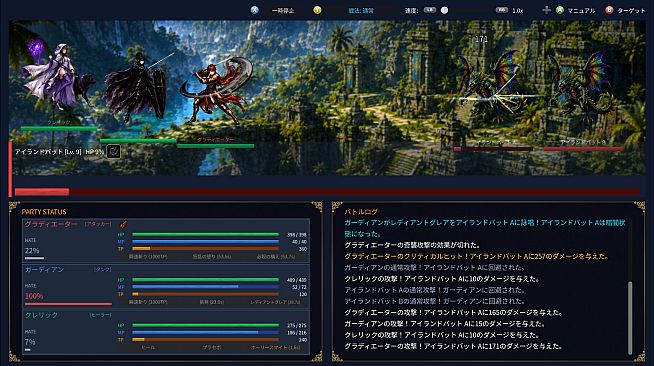Click the red sword icon beside アタッカー
654x366 pixels.
coord(123,225)
